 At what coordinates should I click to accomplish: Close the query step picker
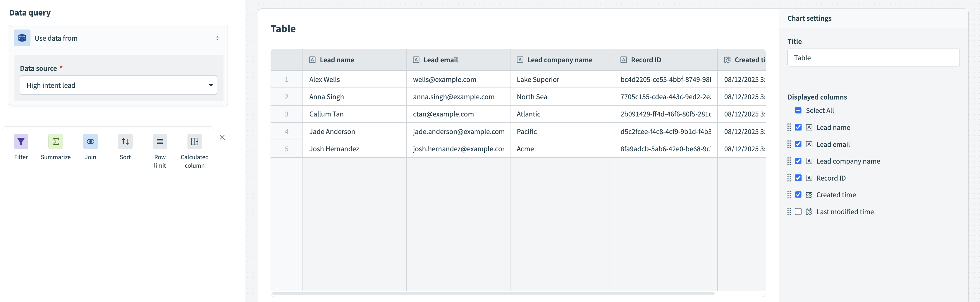click(x=222, y=137)
